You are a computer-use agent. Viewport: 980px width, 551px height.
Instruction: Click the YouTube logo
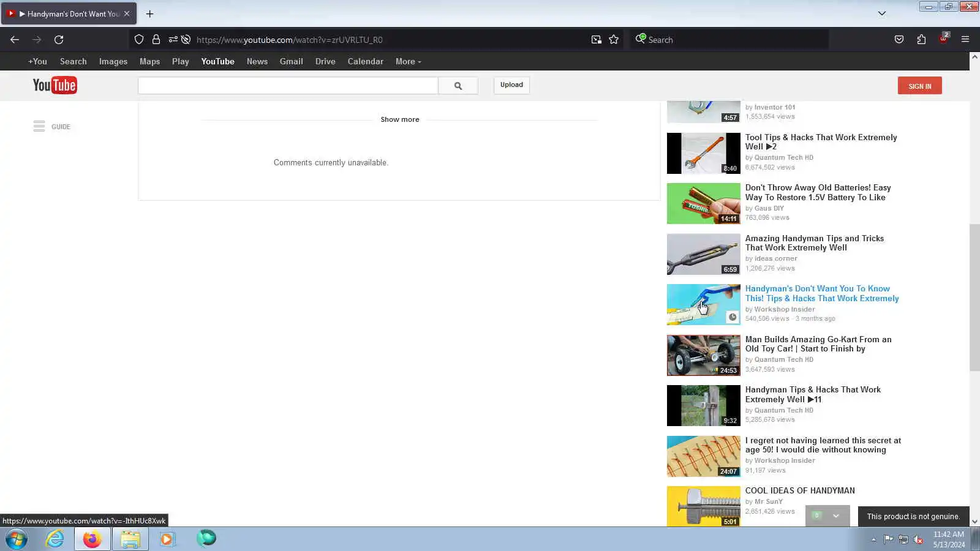[x=55, y=86]
